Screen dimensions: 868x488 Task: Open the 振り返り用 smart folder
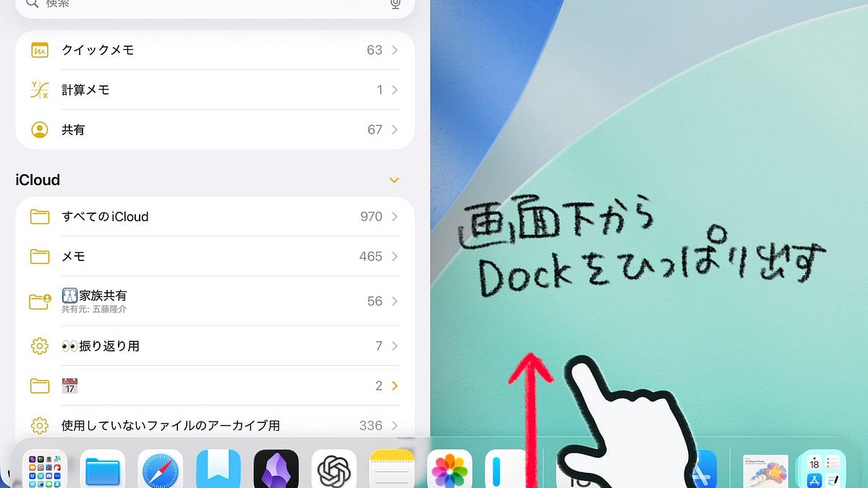coord(215,346)
